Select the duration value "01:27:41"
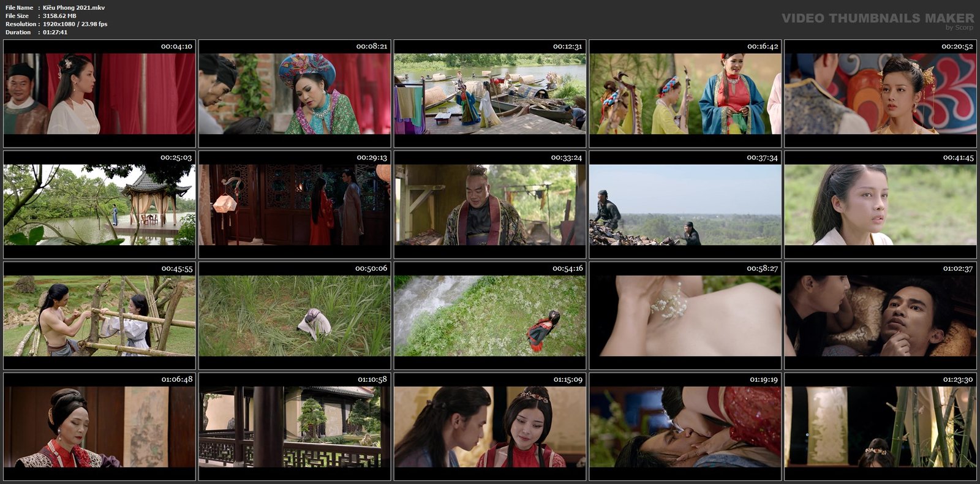Screen dimensions: 980x484 tap(55, 32)
